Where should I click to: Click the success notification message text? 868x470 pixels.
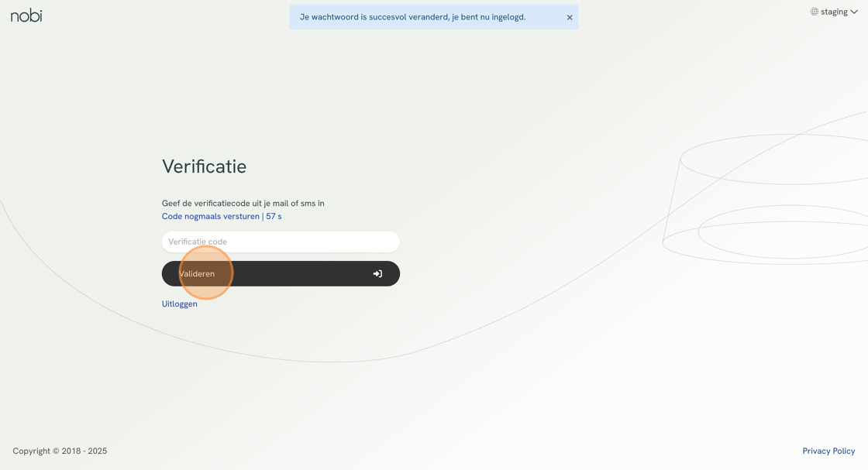[412, 17]
